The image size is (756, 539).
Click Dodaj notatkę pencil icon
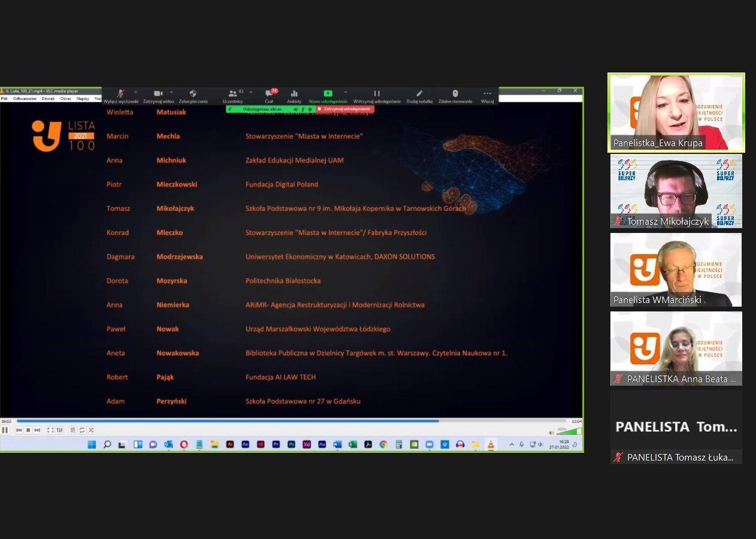click(419, 96)
